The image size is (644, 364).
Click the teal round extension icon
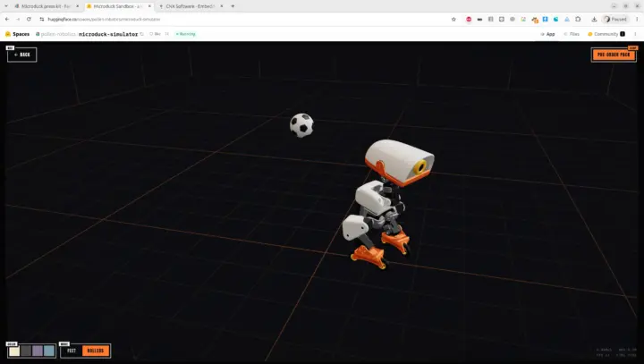tap(555, 20)
